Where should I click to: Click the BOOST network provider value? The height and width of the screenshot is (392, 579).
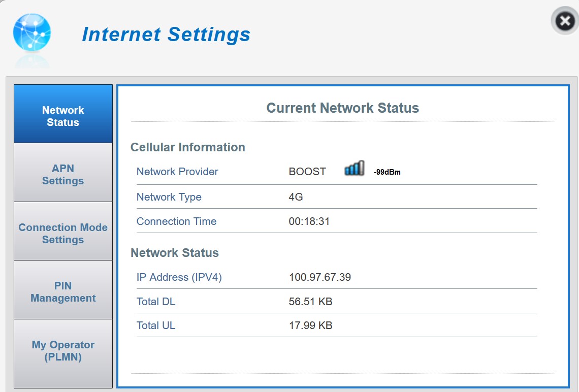307,172
